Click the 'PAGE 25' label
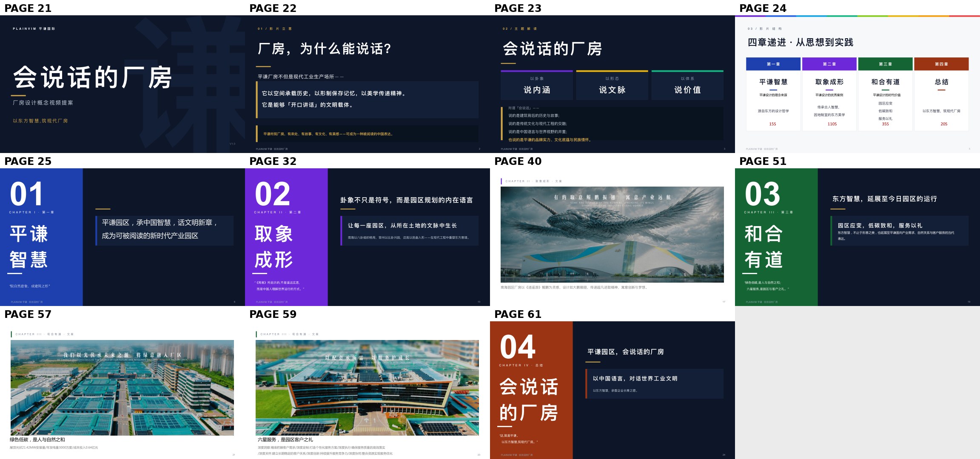 coord(28,161)
